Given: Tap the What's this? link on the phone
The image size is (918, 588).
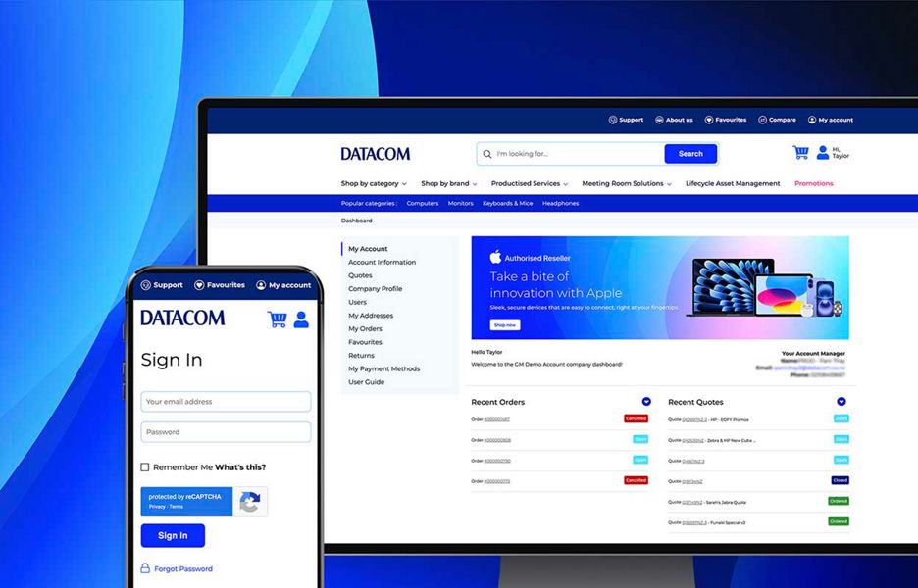Looking at the screenshot, I should (x=240, y=466).
